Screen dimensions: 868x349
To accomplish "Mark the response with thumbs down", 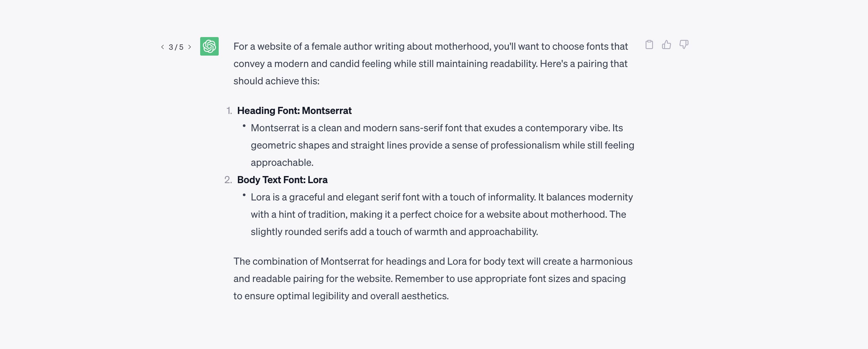I will point(684,44).
